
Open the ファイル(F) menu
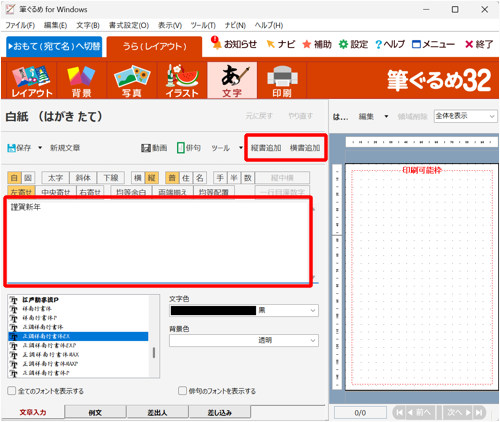point(20,25)
